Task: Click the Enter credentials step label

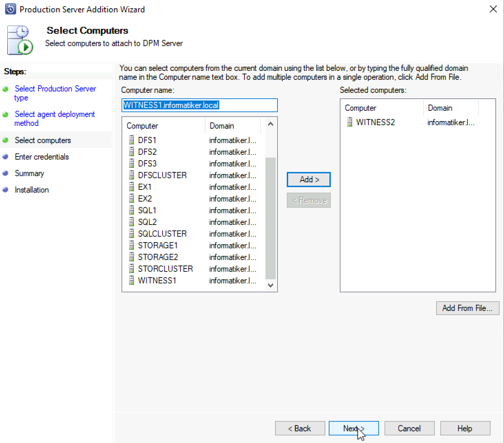Action: 42,156
